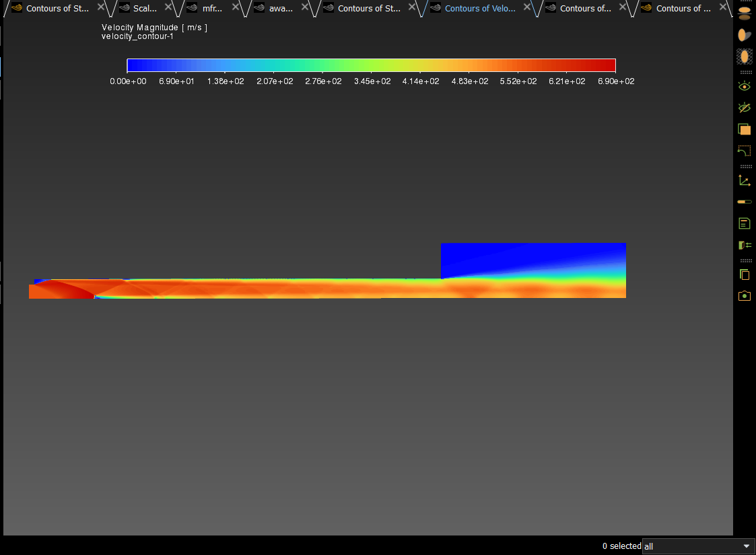
Task: Toggle the headlight lighting icon
Action: (x=744, y=35)
